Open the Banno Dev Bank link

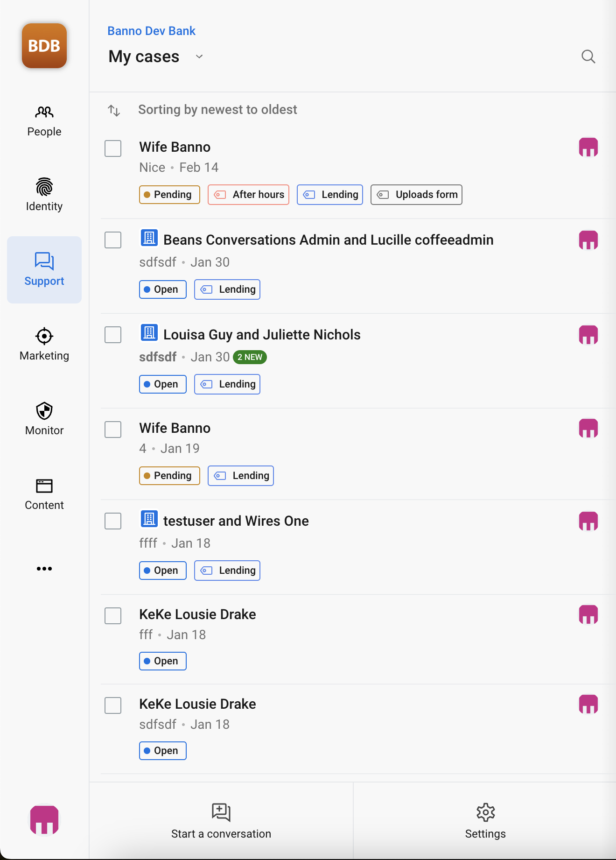[151, 31]
